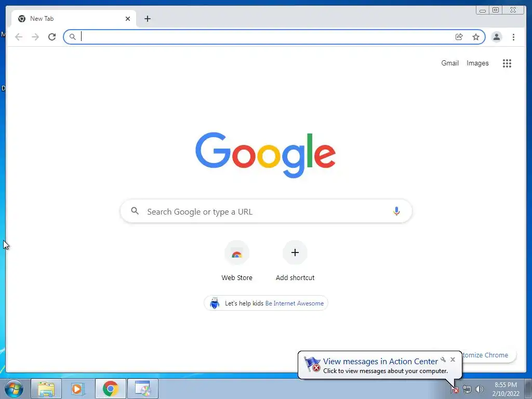The width and height of the screenshot is (532, 399).
Task: Start voice search with the microphone icon
Action: click(396, 211)
